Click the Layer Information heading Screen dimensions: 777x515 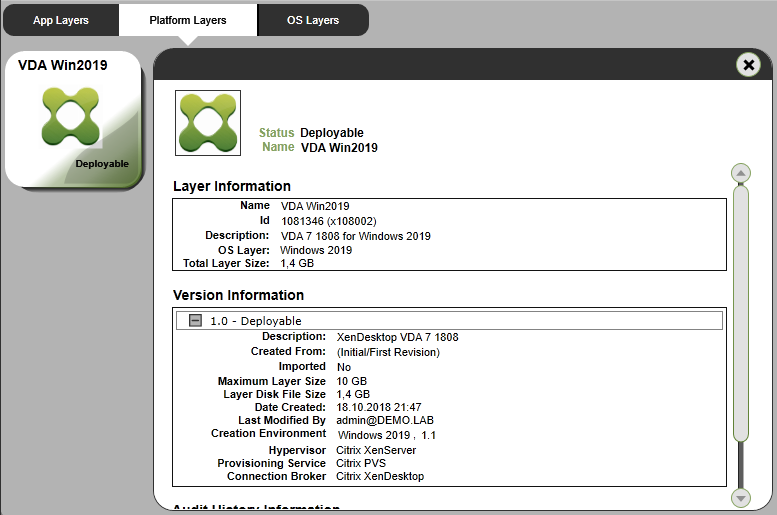tap(232, 186)
